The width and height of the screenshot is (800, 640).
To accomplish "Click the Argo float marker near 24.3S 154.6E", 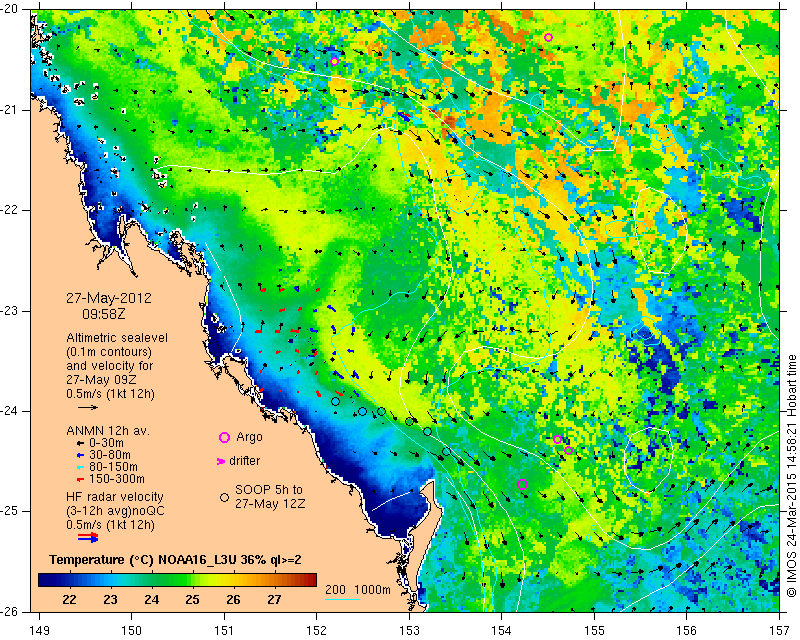I will point(558,439).
